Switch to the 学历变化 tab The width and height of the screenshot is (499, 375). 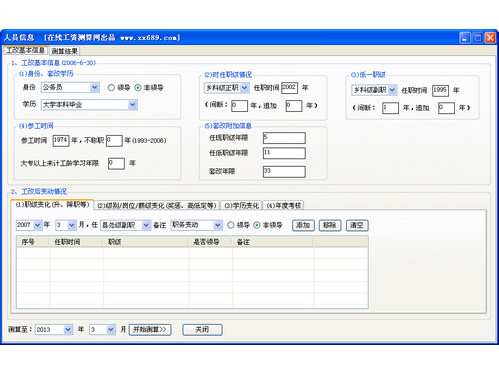242,205
